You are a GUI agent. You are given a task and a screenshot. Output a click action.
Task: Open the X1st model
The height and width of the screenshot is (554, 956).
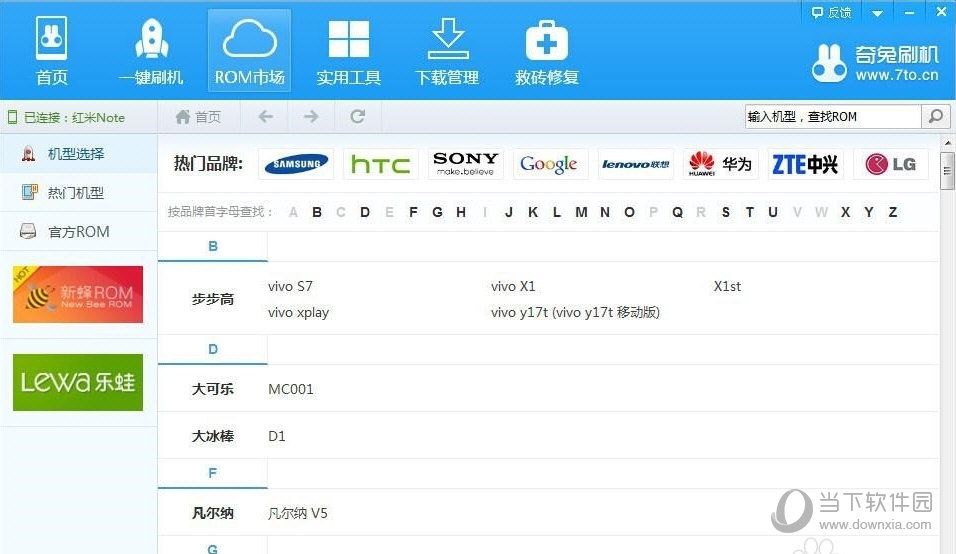click(727, 286)
